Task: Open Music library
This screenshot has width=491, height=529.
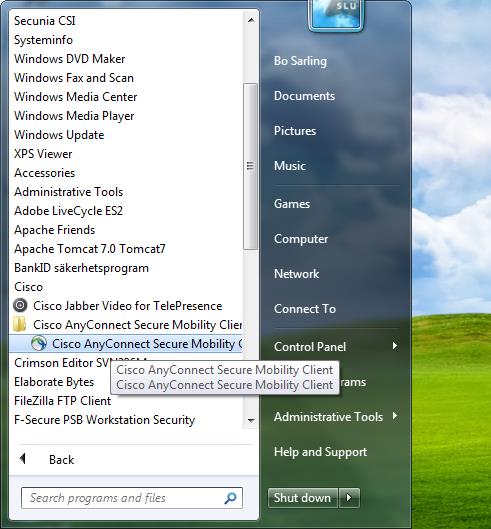Action: pyautogui.click(x=290, y=166)
